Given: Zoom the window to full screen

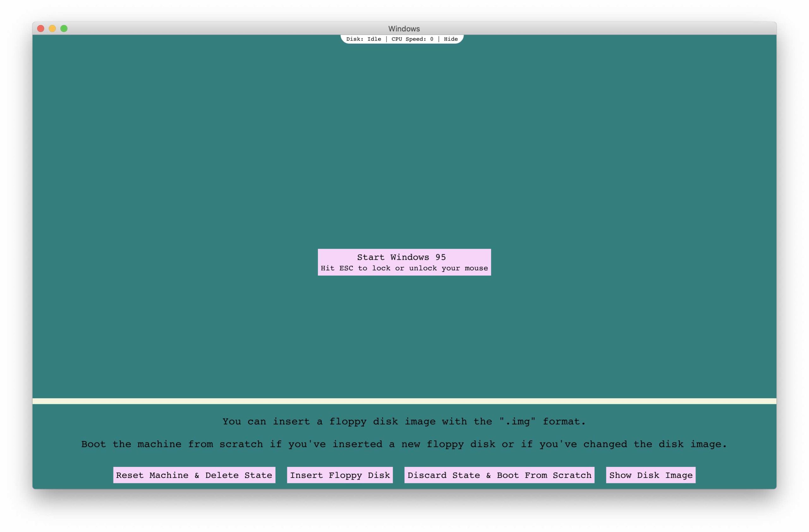Looking at the screenshot, I should click(x=64, y=28).
